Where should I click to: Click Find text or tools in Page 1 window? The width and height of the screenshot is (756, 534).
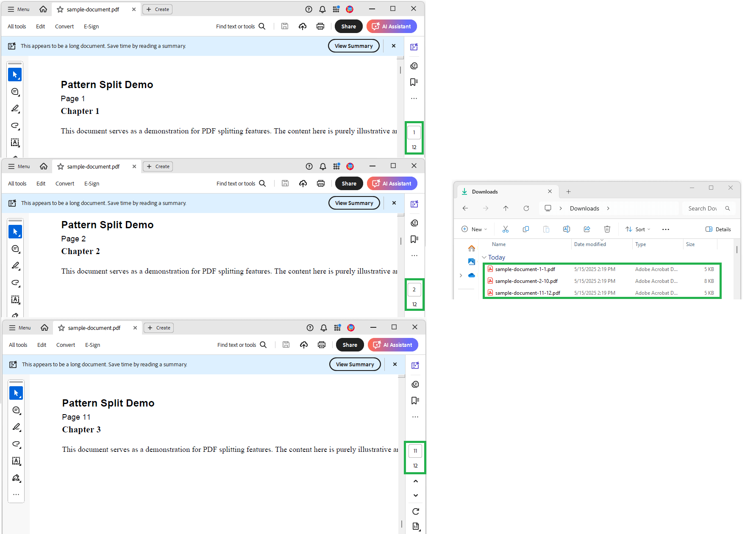[241, 26]
